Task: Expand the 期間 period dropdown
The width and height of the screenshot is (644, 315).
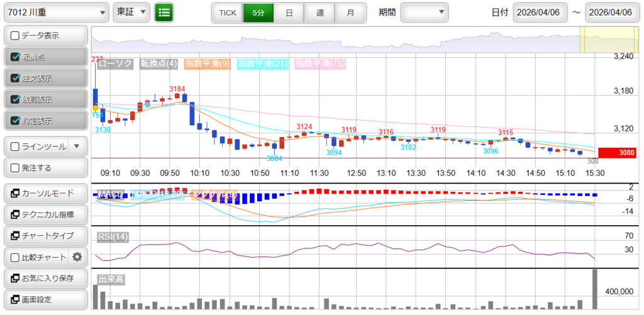Action: [425, 12]
